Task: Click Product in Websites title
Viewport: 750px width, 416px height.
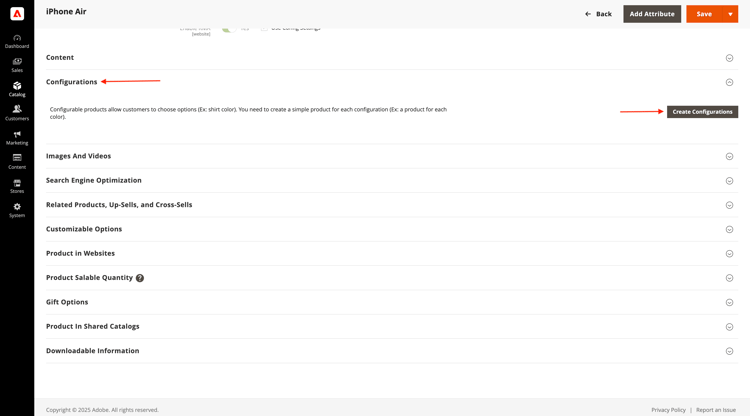Action: 80,253
